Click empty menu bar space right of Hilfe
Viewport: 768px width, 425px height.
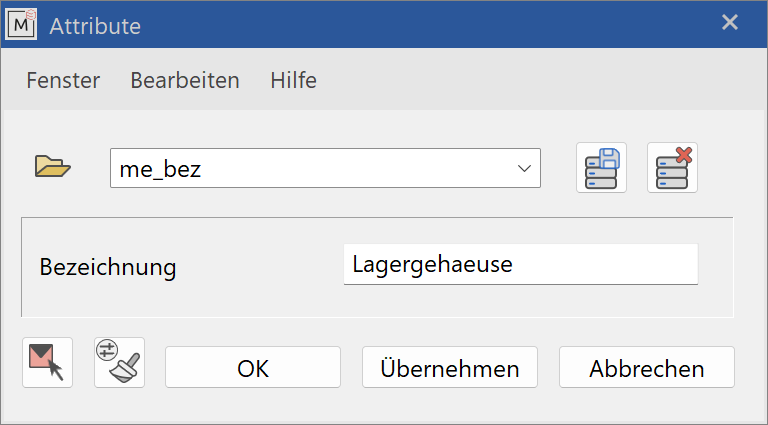click(539, 80)
